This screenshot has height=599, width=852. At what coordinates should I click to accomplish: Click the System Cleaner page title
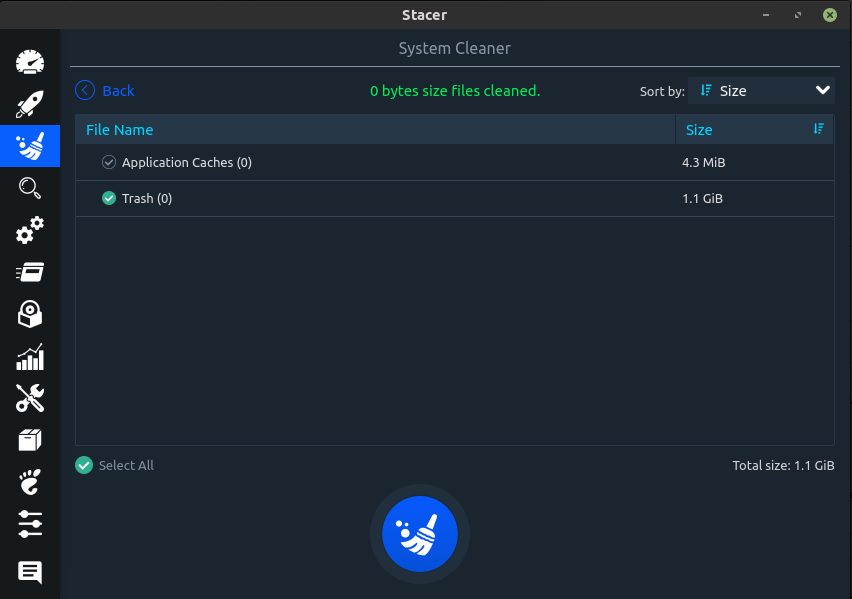454,48
